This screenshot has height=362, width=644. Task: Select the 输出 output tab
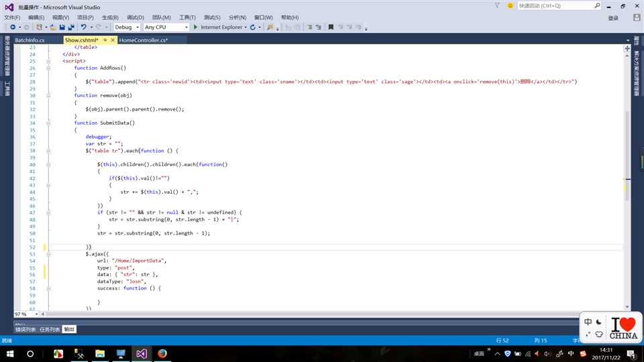[69, 329]
